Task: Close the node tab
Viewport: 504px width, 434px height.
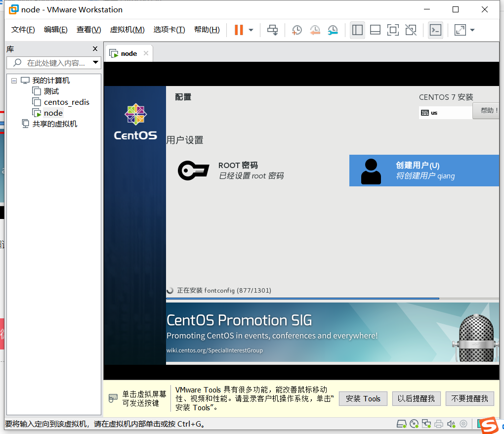Action: pyautogui.click(x=146, y=53)
